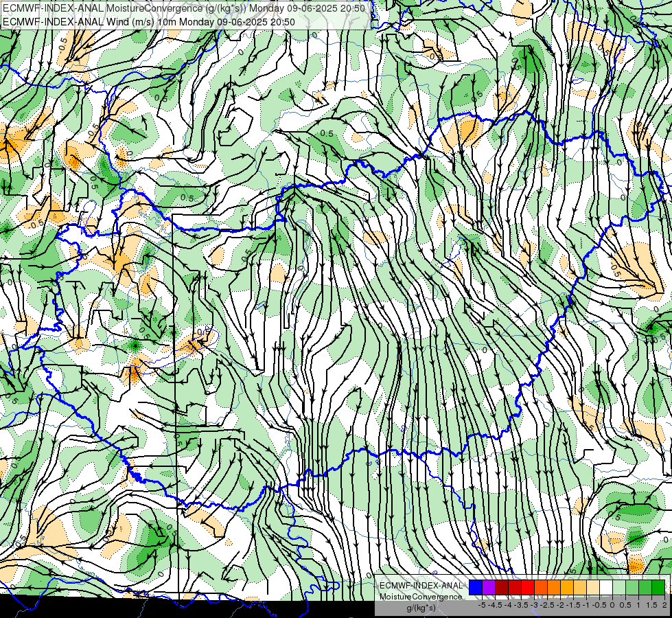Viewport: 672px width, 618px height.
Task: Click the legend tick value -4
Action: [508, 605]
